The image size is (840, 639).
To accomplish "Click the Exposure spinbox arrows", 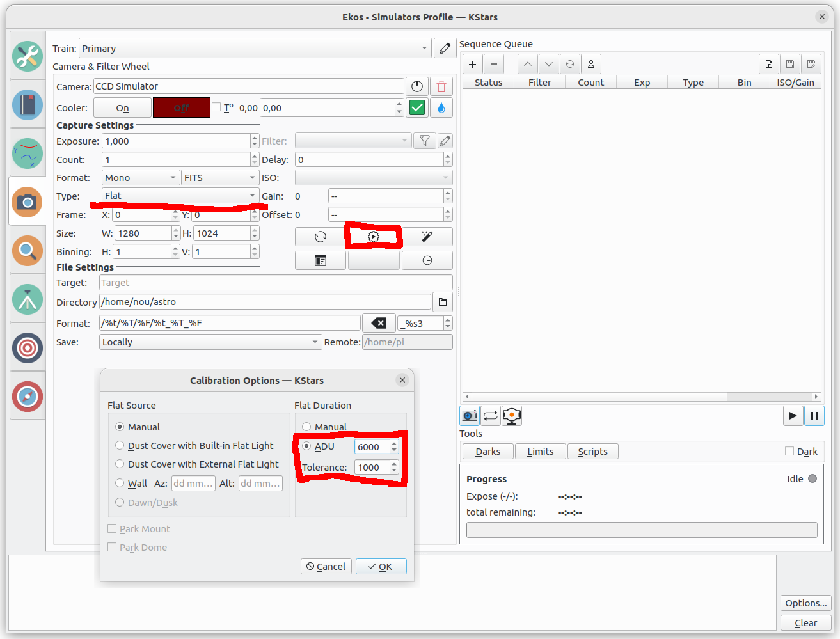I will [255, 141].
